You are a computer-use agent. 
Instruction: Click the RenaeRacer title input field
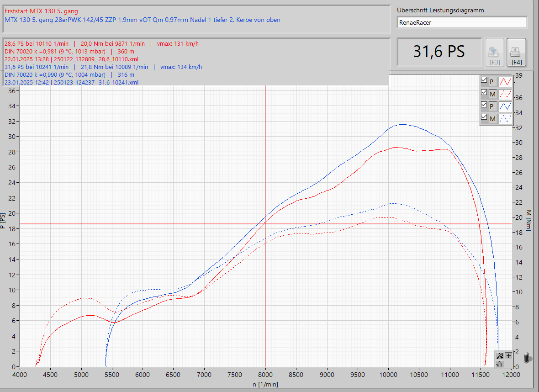(462, 22)
